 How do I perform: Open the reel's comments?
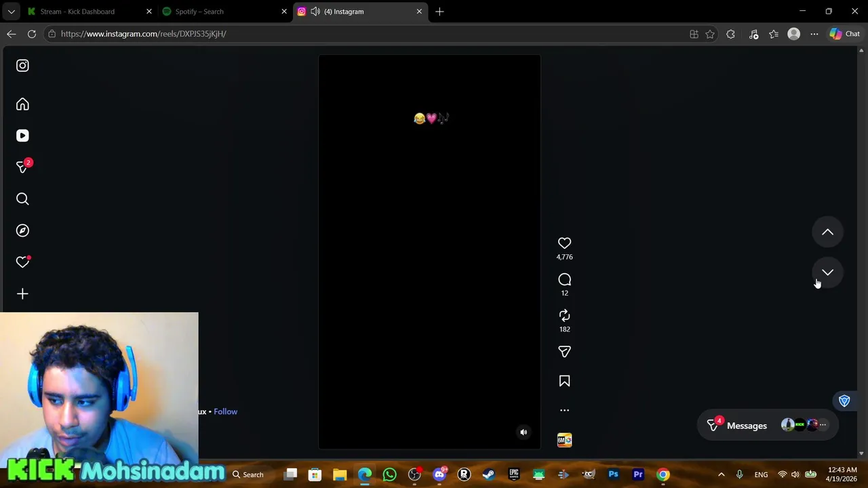pyautogui.click(x=564, y=279)
